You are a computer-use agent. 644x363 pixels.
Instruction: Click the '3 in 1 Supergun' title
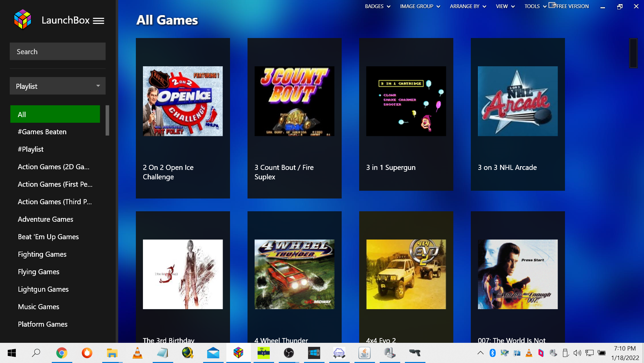pyautogui.click(x=391, y=168)
